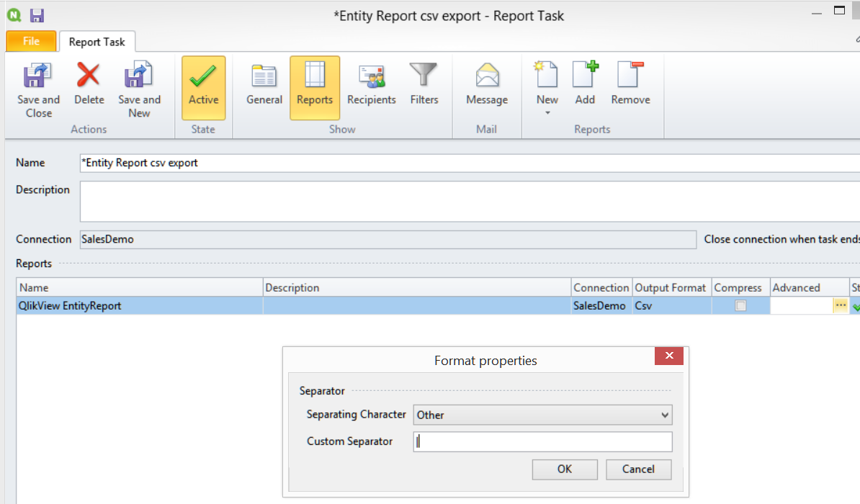Remove the selected report
This screenshot has height=504, width=860.
click(630, 84)
